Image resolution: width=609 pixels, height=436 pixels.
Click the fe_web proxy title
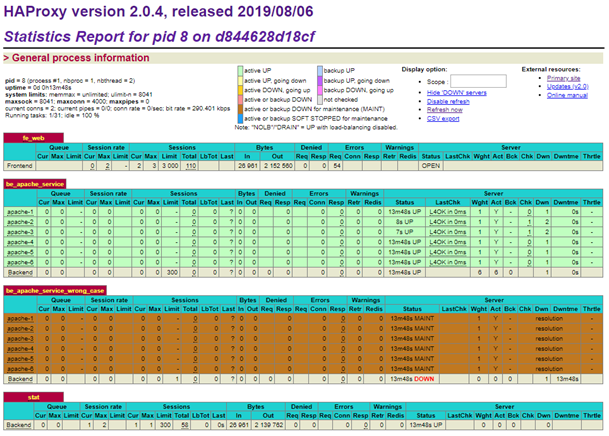pyautogui.click(x=33, y=138)
